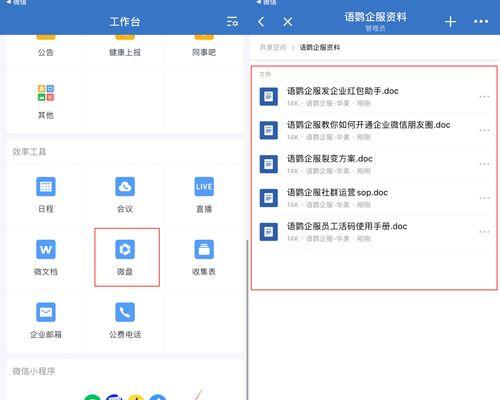Click the 语鹦企服资料 page title
The height and width of the screenshot is (400, 500).
(375, 17)
